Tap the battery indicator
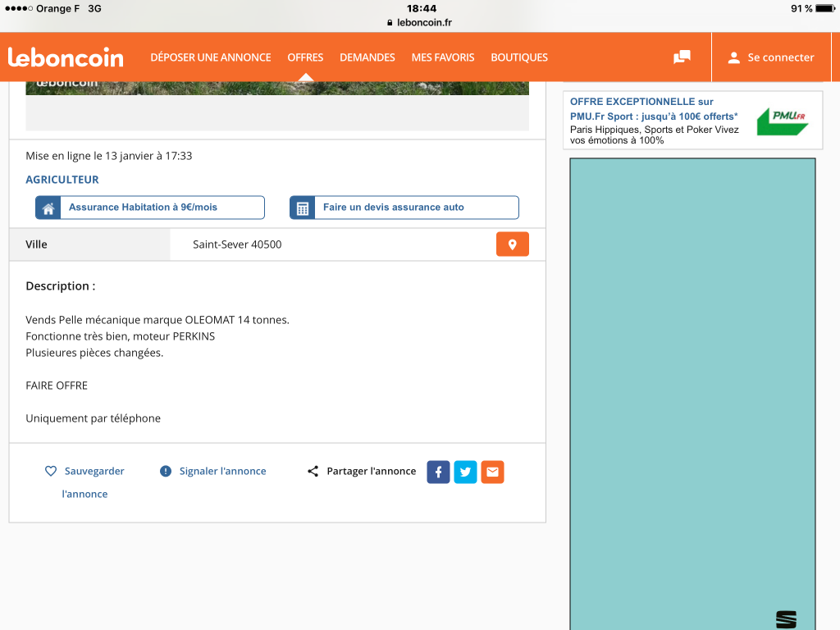 click(x=825, y=8)
